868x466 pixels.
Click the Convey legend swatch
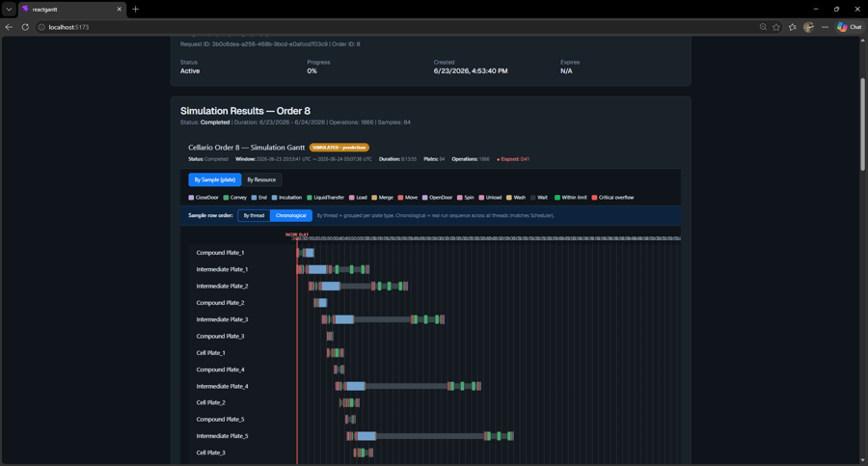(x=226, y=197)
